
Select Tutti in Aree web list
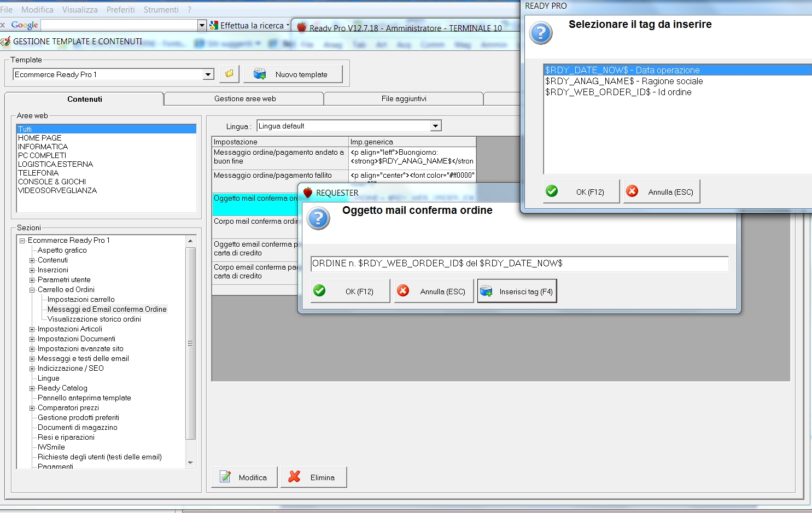pyautogui.click(x=106, y=129)
